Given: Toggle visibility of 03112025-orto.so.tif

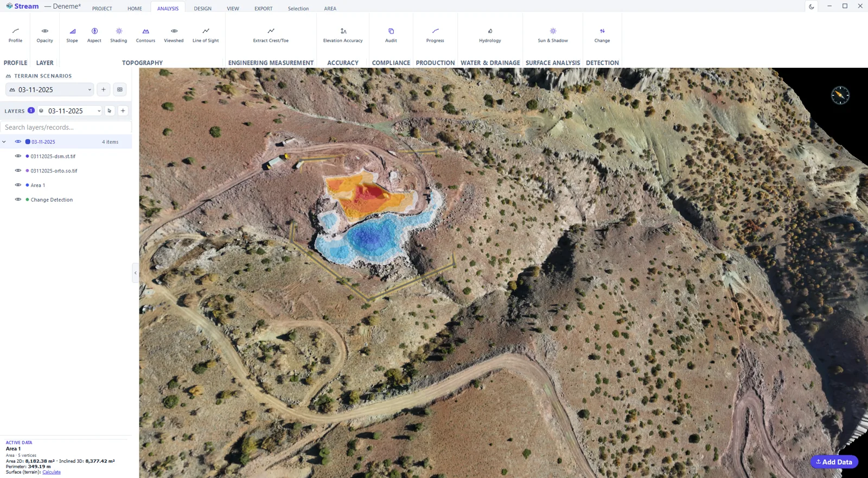Looking at the screenshot, I should point(18,170).
